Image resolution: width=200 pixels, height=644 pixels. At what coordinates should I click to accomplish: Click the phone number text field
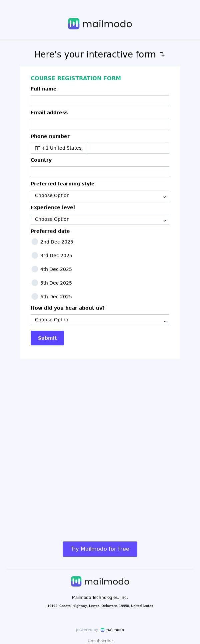[127, 148]
